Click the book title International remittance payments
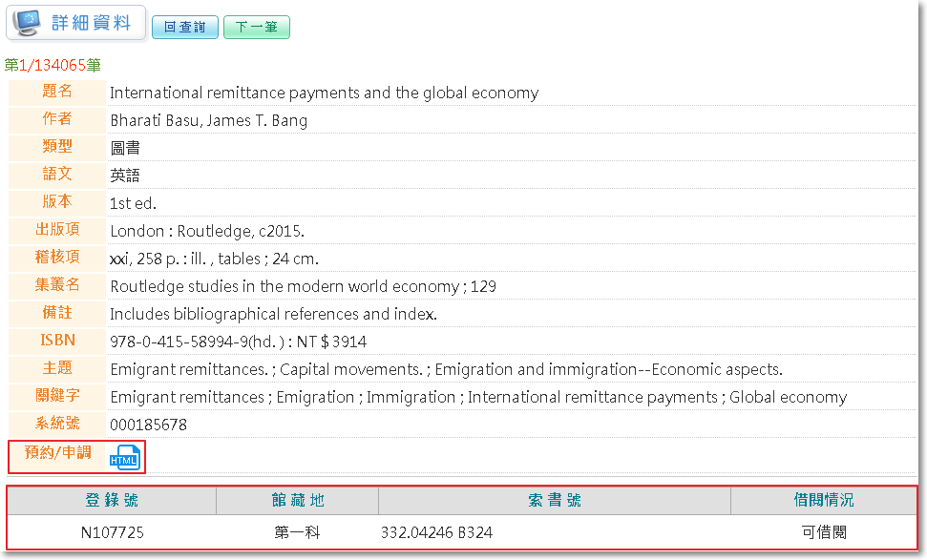 pos(324,93)
